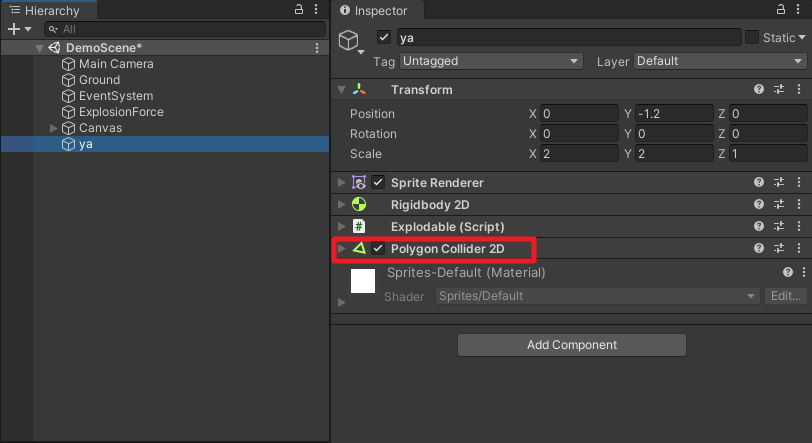Click the Position Y input field
The height and width of the screenshot is (443, 812).
click(675, 114)
